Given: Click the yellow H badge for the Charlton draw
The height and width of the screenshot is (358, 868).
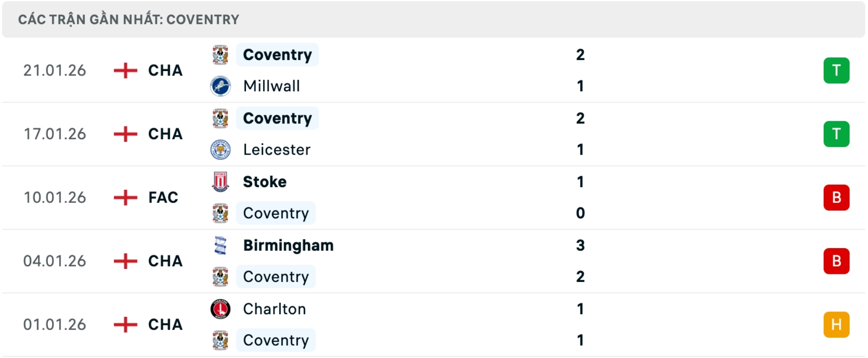Looking at the screenshot, I should coord(837,324).
